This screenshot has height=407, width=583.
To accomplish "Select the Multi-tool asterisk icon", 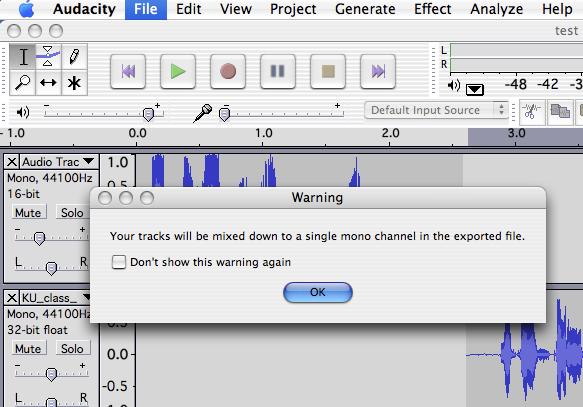I will point(74,82).
